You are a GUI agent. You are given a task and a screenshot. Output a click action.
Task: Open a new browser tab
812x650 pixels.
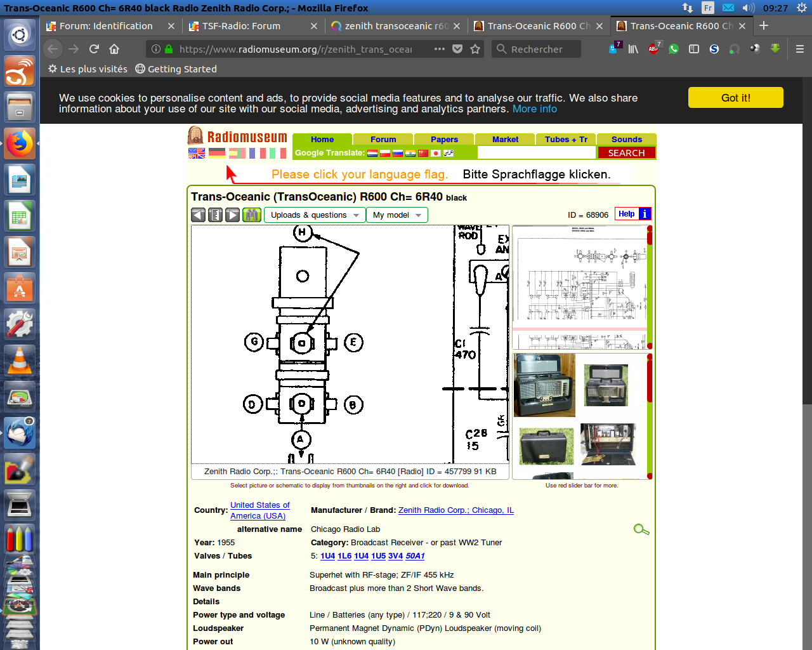[x=764, y=26]
